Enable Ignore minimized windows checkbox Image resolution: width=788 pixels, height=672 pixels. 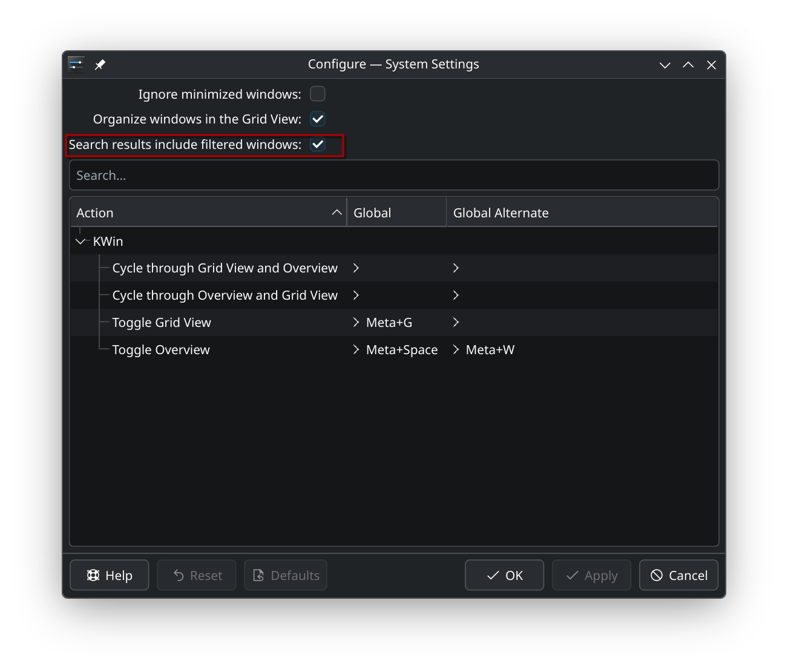point(318,94)
